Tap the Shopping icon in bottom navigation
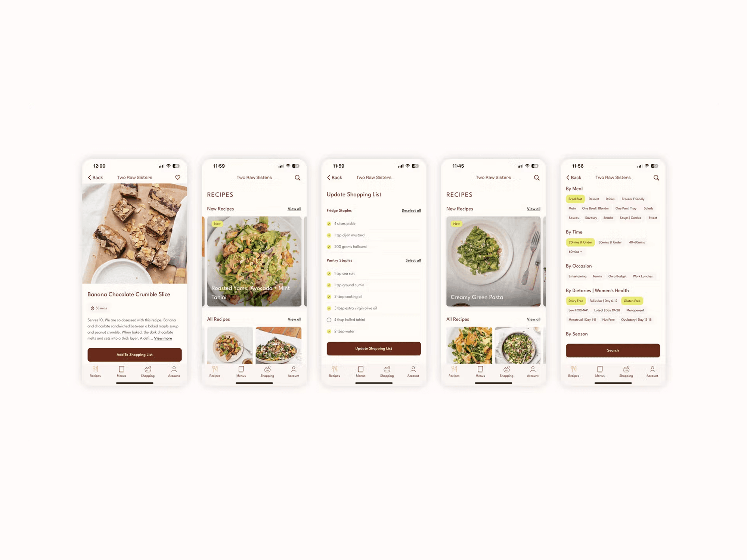The width and height of the screenshot is (747, 560). [148, 371]
